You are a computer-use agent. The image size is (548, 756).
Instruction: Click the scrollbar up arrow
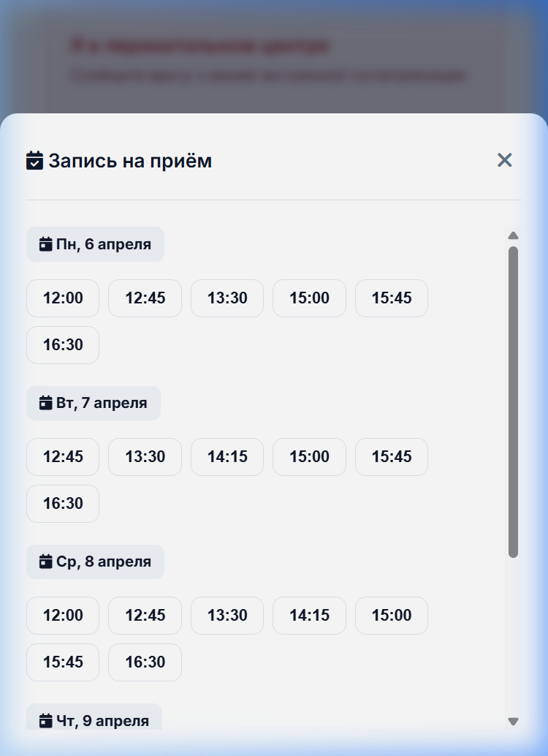[x=514, y=235]
